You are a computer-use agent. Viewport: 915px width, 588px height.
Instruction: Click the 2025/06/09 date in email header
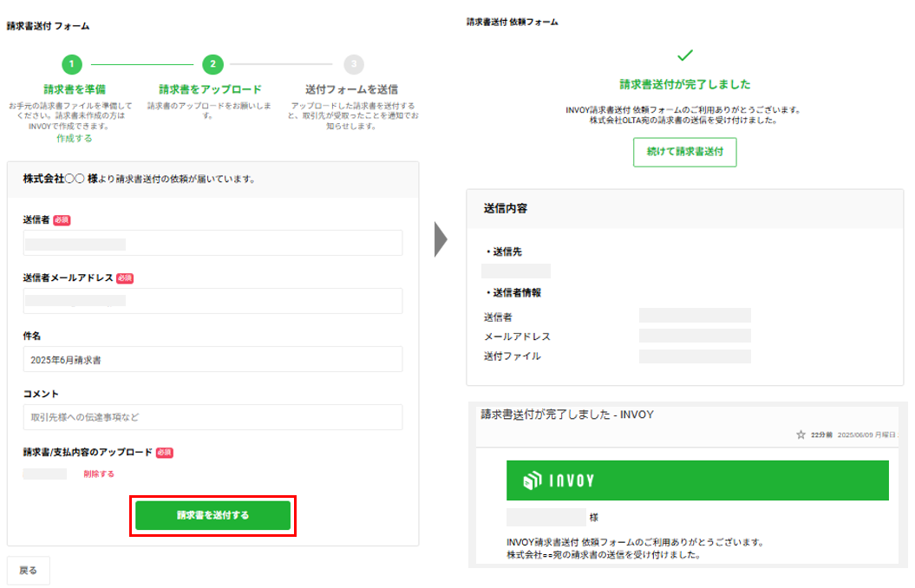(855, 434)
